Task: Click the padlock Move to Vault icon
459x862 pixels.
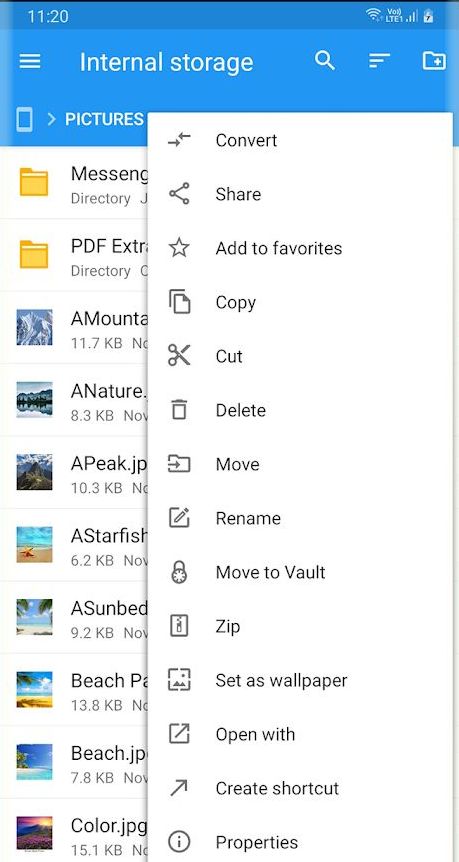Action: click(x=179, y=572)
